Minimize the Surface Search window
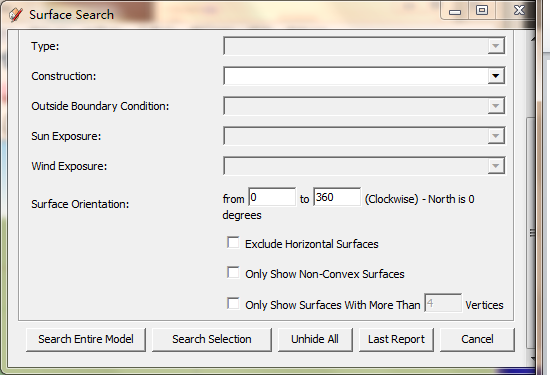The image size is (550, 375). pyautogui.click(x=455, y=12)
